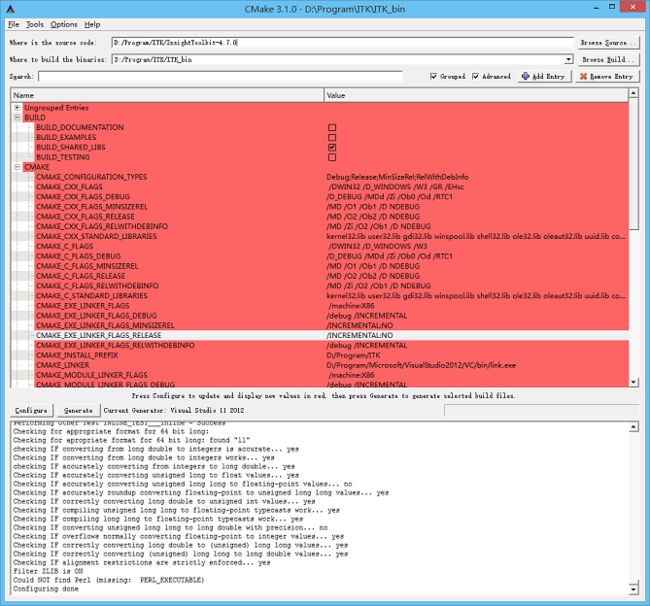Select the CMAKE_CXX_FLAGS_DEBUG entry
Image resolution: width=650 pixels, height=606 pixels.
(x=83, y=197)
